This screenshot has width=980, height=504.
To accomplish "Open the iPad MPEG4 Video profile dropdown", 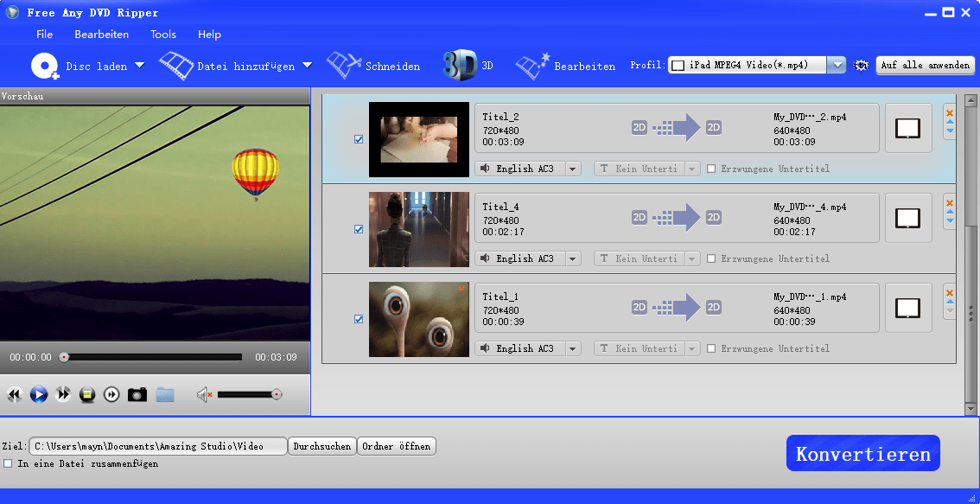I will 837,64.
